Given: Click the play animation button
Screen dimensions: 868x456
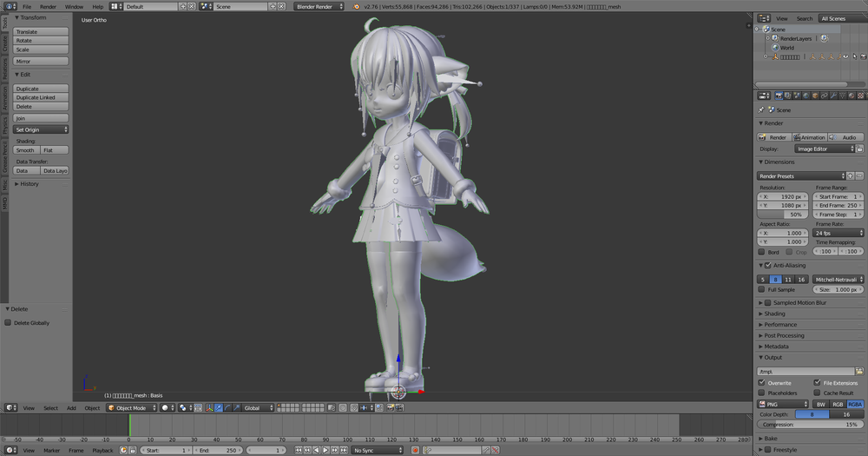Looking at the screenshot, I should 325,451.
